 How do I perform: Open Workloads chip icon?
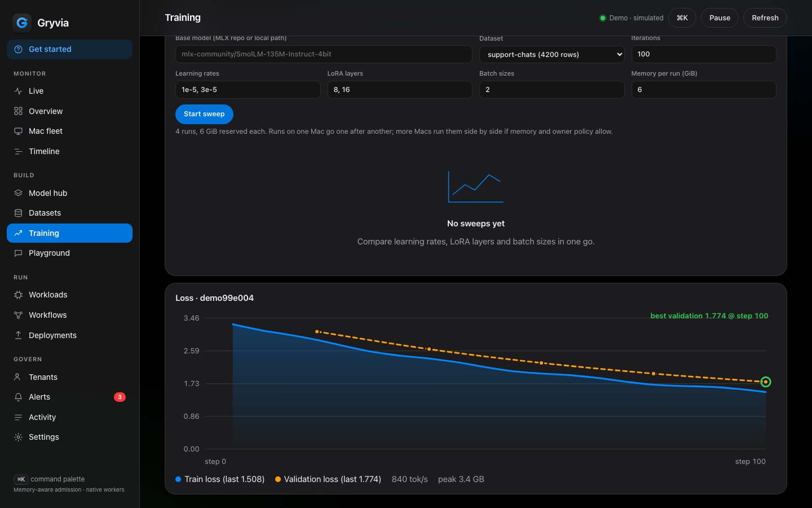pyautogui.click(x=18, y=295)
